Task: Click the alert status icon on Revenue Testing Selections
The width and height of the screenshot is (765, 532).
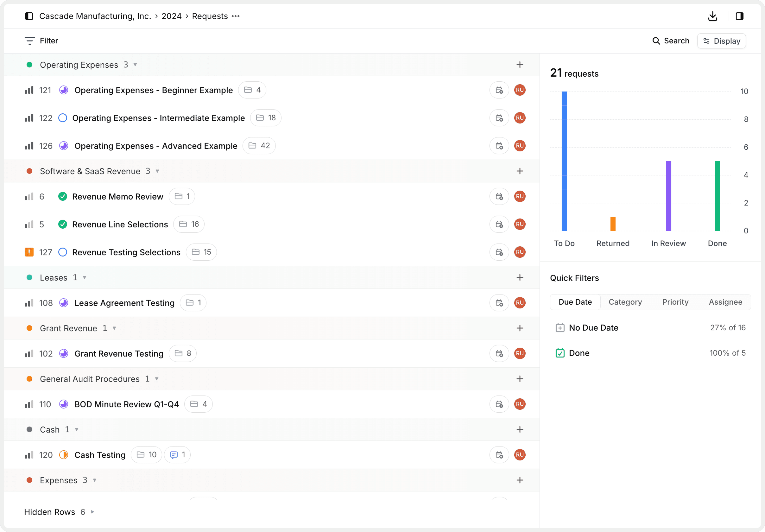Action: click(x=29, y=252)
